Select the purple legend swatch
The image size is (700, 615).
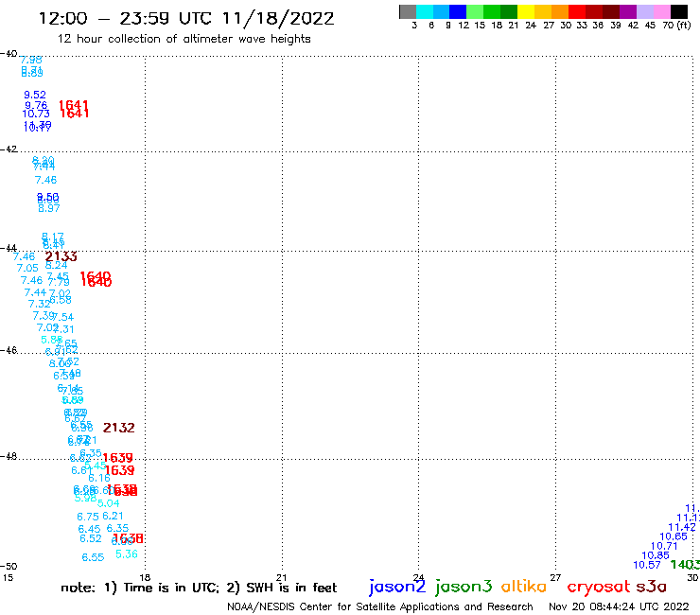point(628,12)
